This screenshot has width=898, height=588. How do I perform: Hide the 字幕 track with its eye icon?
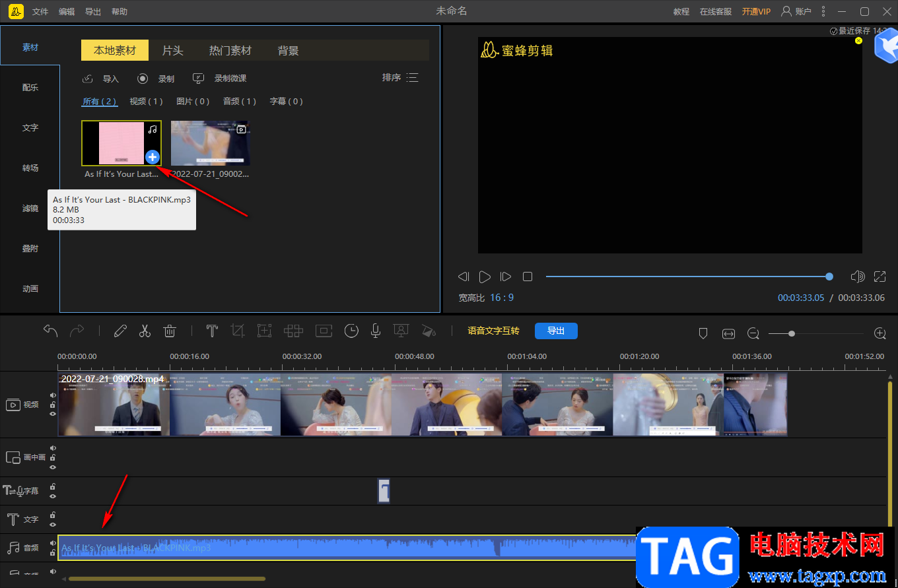[x=53, y=496]
